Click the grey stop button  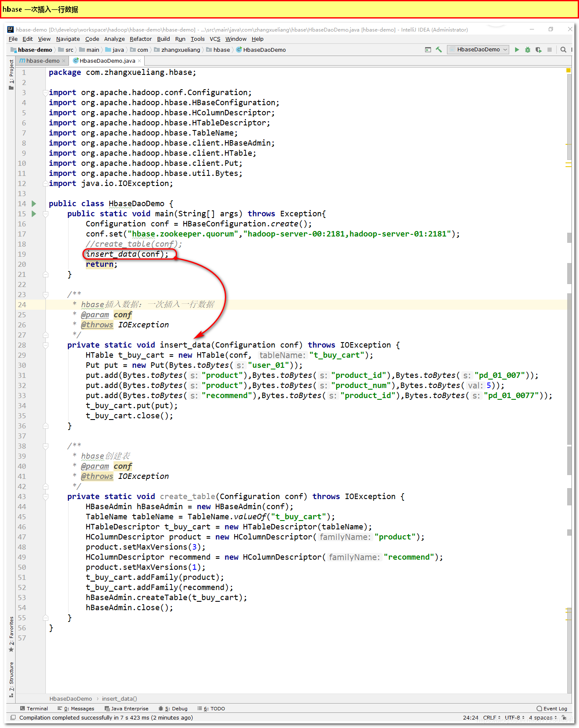tap(550, 50)
